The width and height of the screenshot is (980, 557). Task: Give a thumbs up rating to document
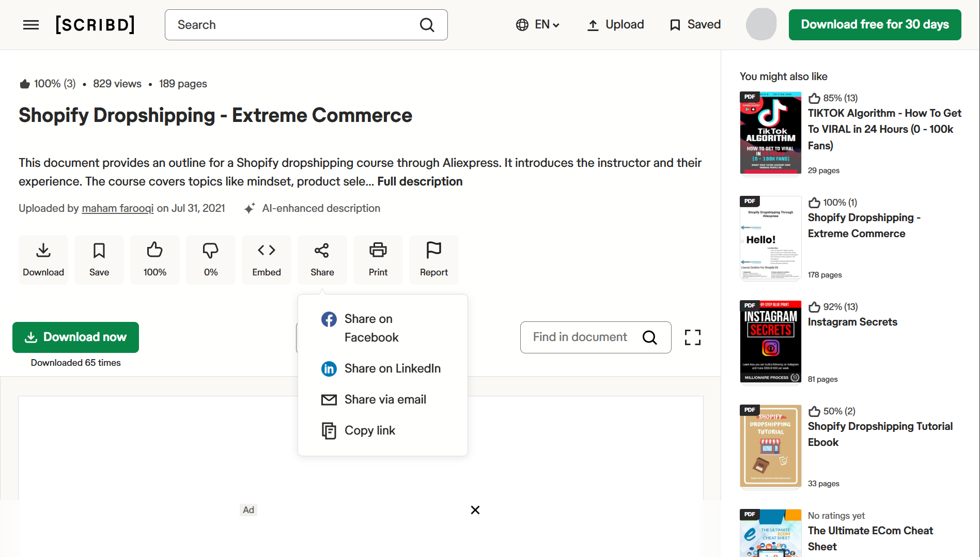[x=155, y=259]
